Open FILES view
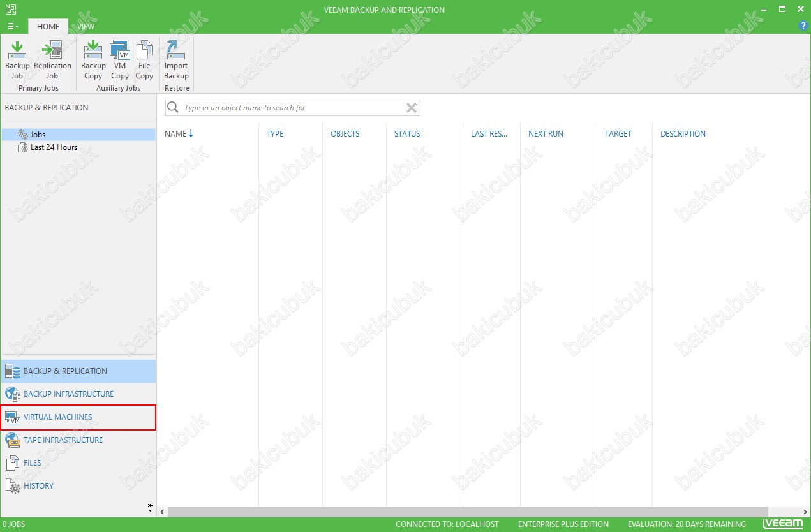811x532 pixels. pos(78,463)
